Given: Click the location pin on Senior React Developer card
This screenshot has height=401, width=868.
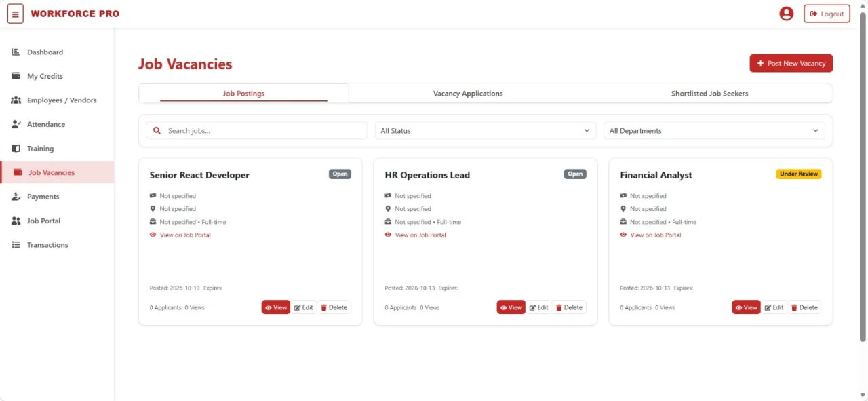Looking at the screenshot, I should [x=153, y=209].
